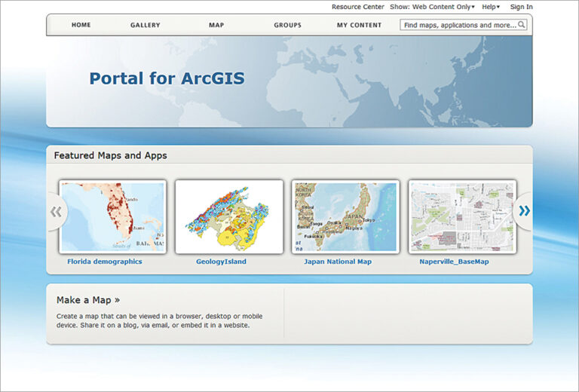579x392 pixels.
Task: Expand the Help dropdown menu
Action: coord(491,7)
